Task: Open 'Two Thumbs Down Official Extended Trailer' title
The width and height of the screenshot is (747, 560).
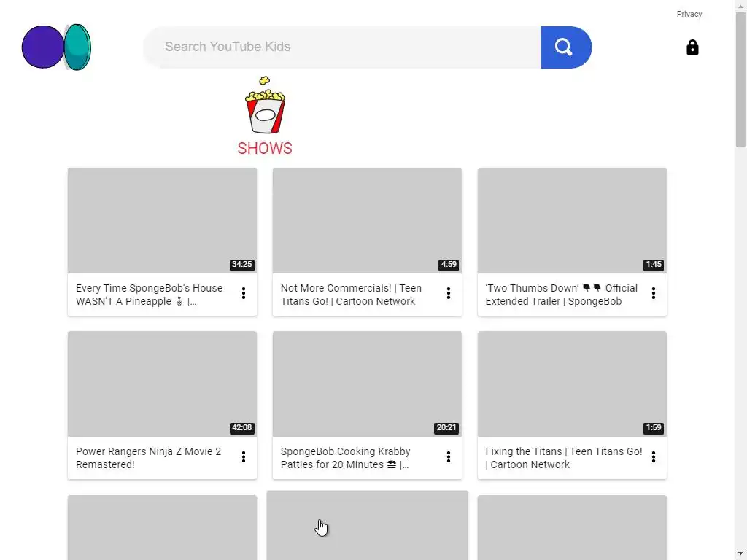Action: pos(561,295)
